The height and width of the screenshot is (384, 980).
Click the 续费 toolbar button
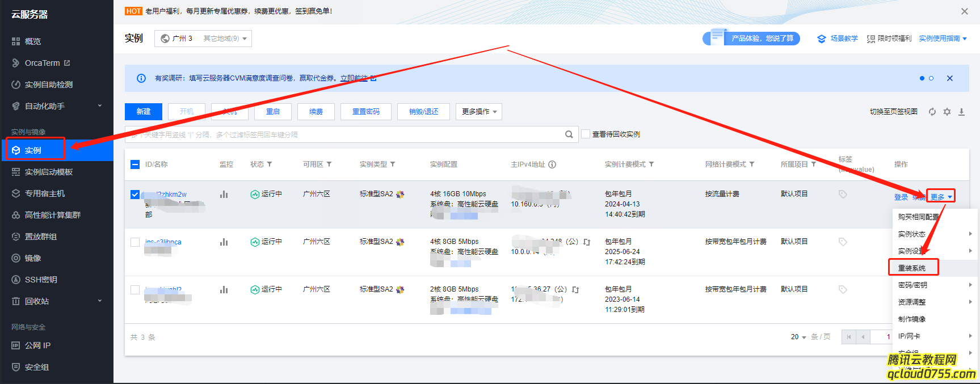click(x=316, y=112)
